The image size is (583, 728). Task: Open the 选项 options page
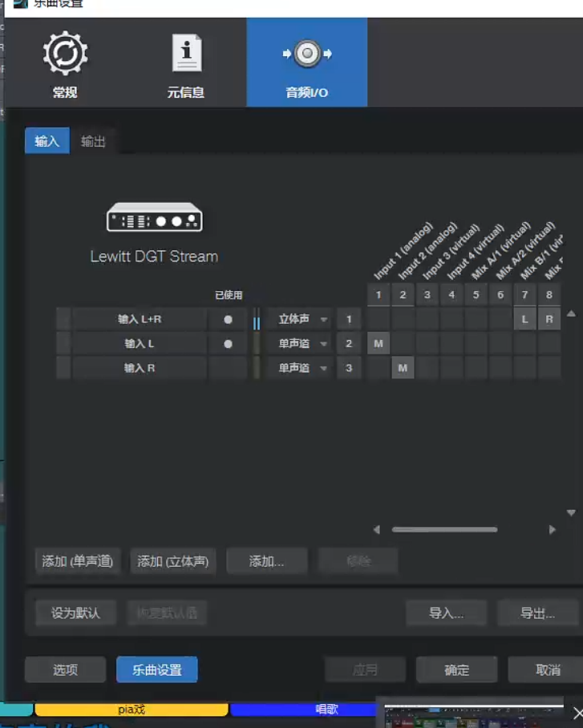tap(66, 669)
